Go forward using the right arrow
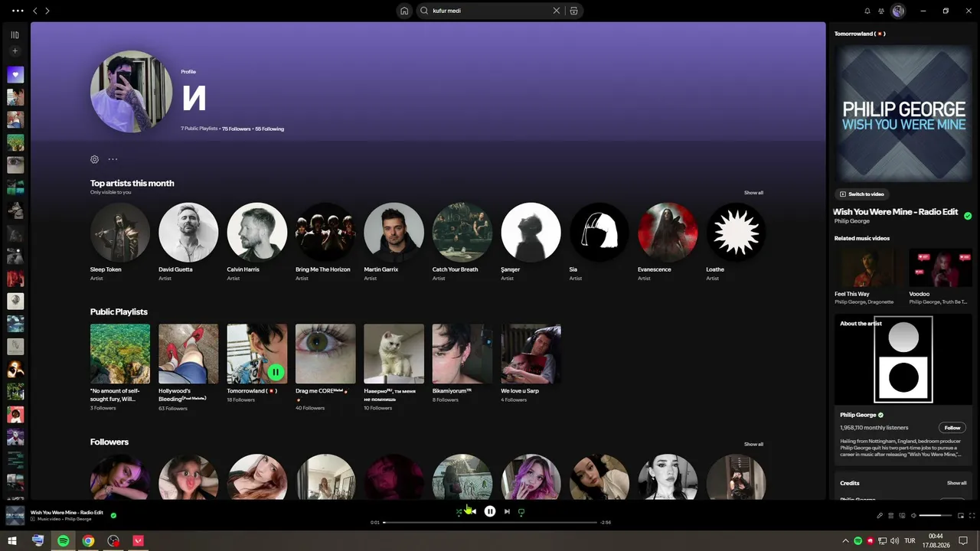Image resolution: width=980 pixels, height=551 pixels. (47, 11)
